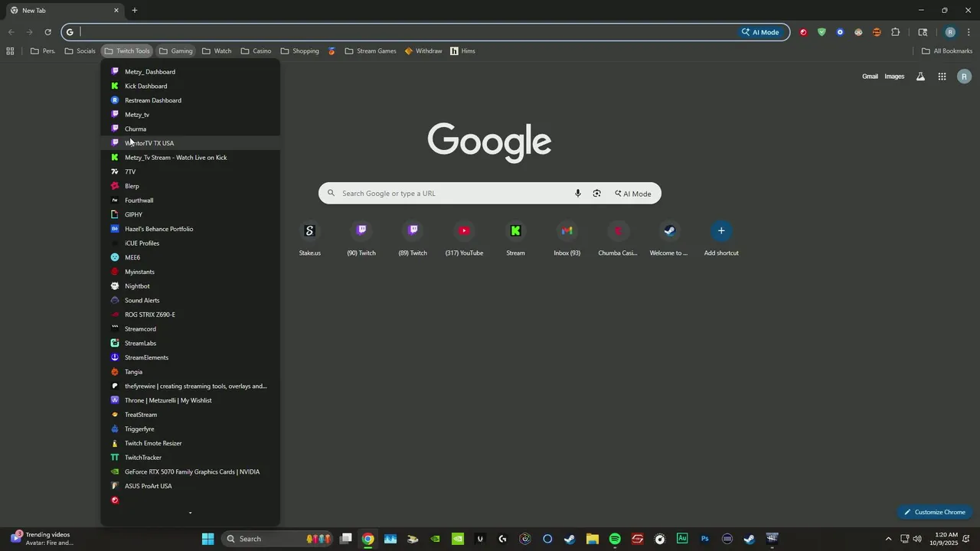Viewport: 980px width, 551px height.
Task: Click the Gmail link
Action: pyautogui.click(x=870, y=77)
